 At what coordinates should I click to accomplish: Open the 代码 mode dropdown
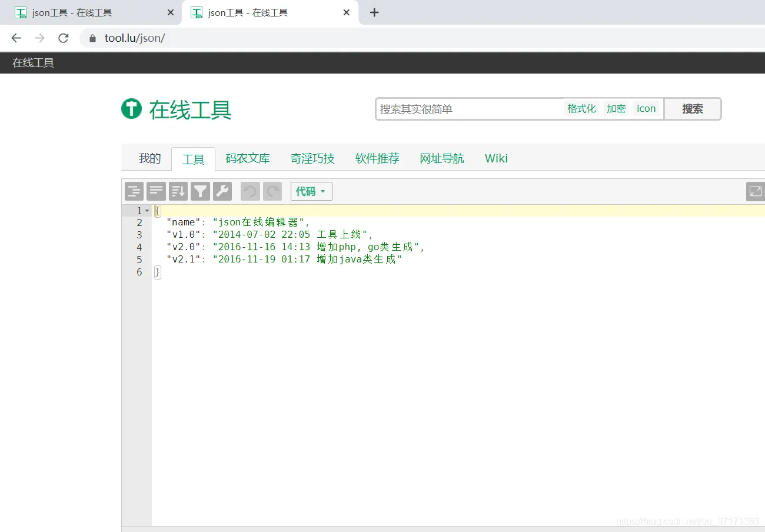click(311, 191)
